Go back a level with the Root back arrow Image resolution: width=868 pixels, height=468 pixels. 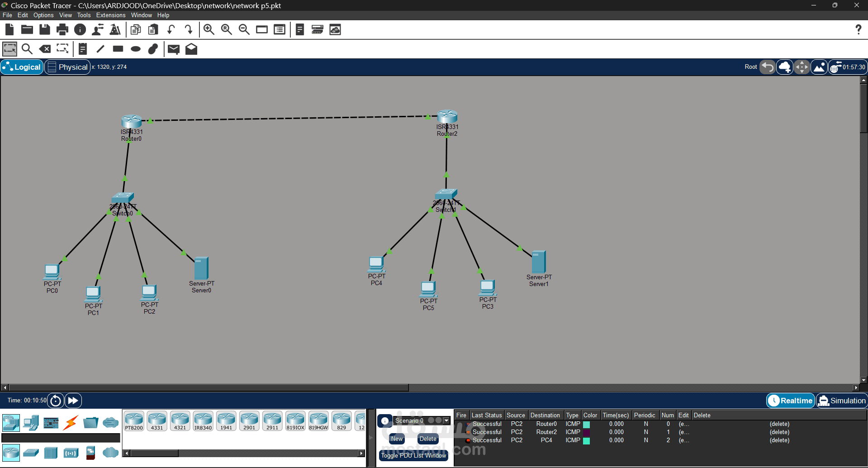click(x=768, y=67)
